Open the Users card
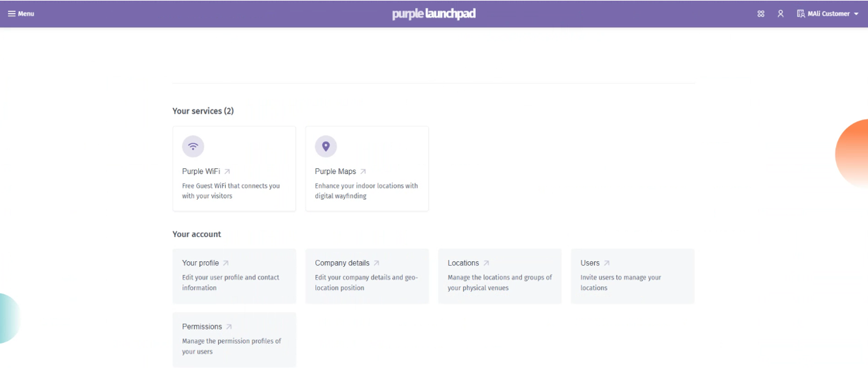 click(x=633, y=276)
